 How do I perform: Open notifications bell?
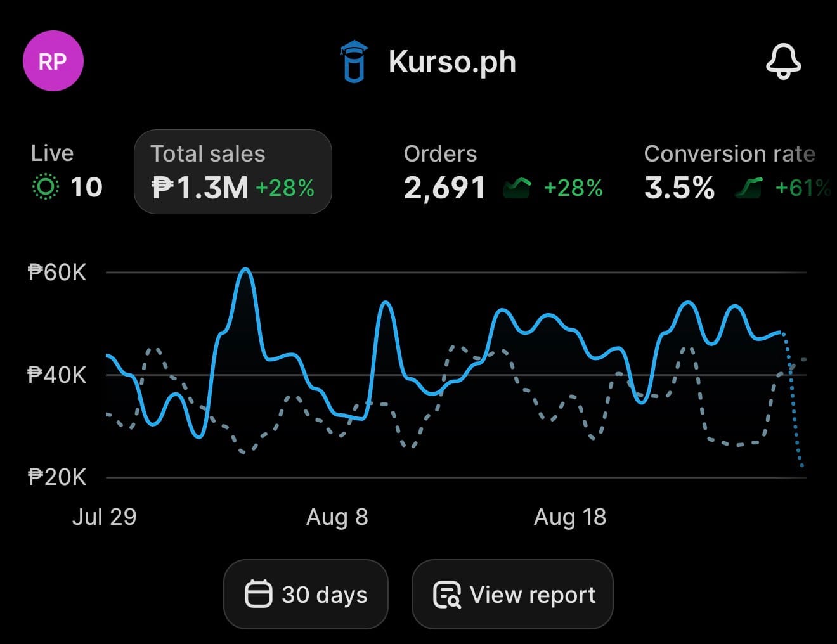[783, 61]
